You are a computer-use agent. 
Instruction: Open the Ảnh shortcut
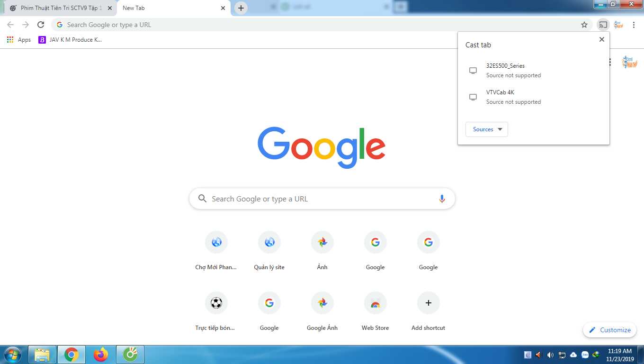(322, 252)
